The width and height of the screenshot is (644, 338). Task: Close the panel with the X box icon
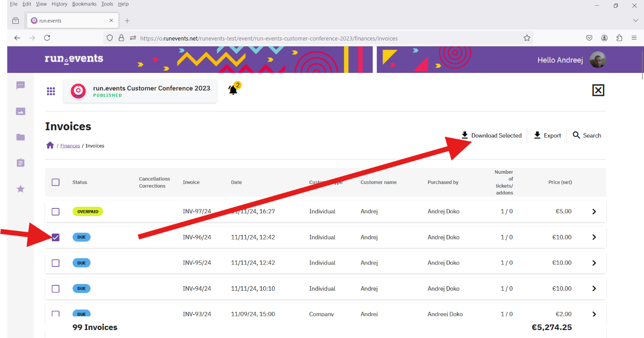tap(598, 90)
